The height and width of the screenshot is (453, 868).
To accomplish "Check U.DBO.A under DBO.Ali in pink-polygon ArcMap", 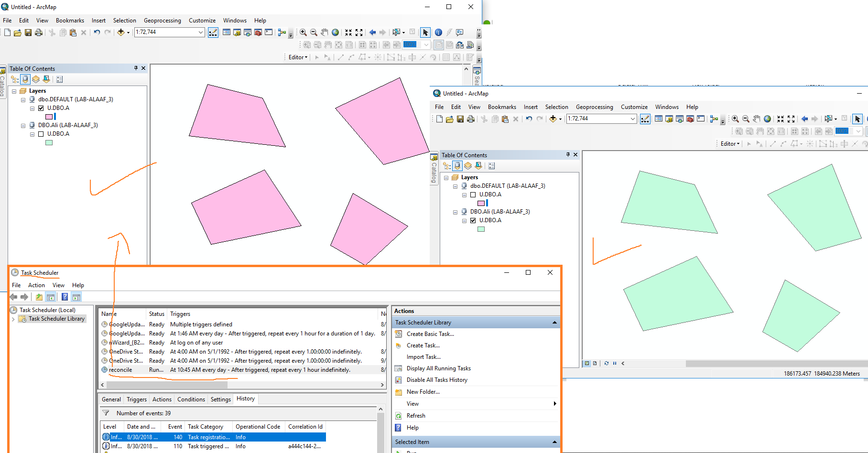I will pos(41,134).
